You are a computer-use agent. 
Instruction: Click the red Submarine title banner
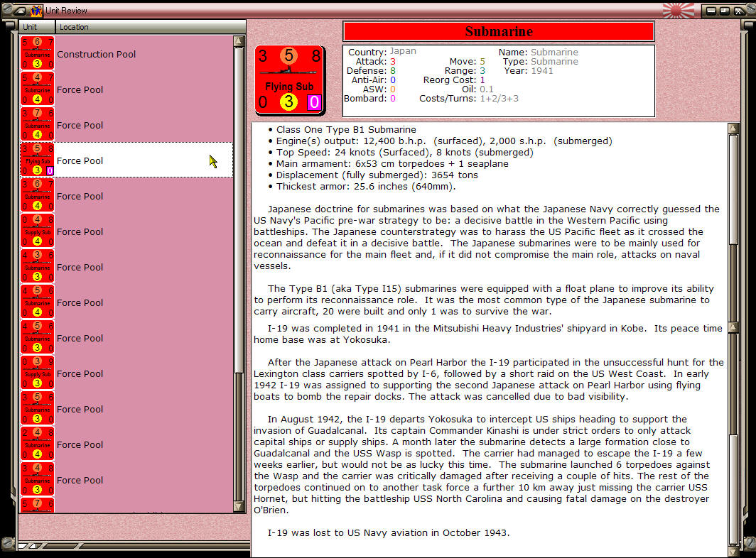point(499,31)
